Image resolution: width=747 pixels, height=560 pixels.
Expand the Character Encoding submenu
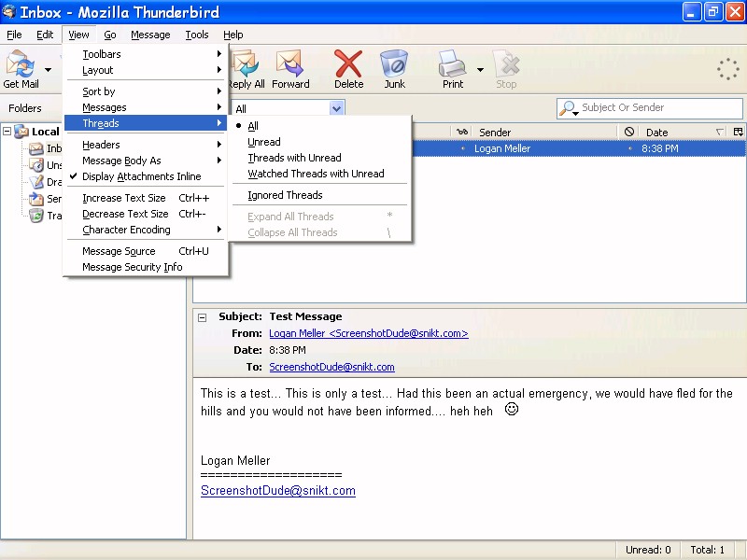(x=146, y=230)
